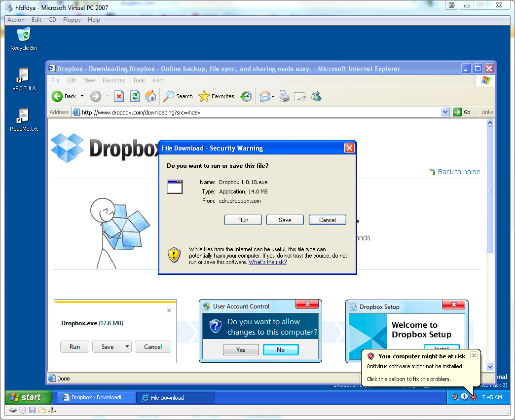Viewport: 515px width, 420px height.
Task: Open Favorites star in the IE toolbar
Action: click(x=216, y=96)
